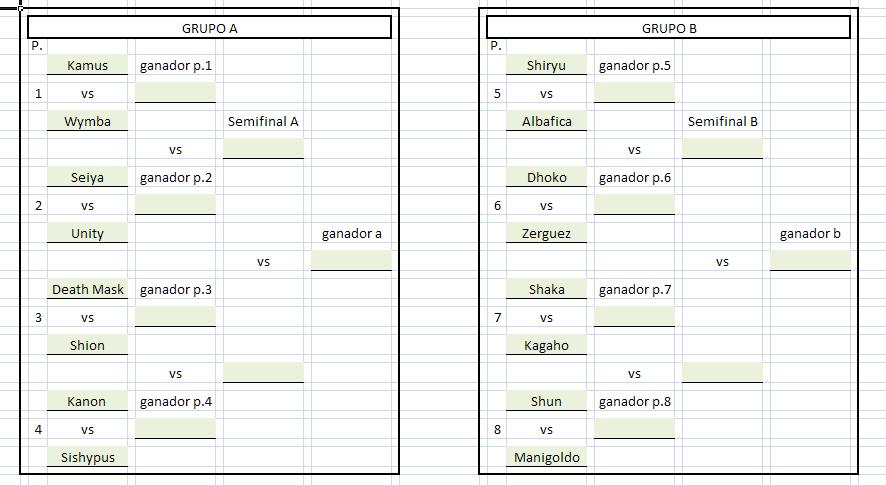
Task: Select the Sishypus cell
Action: 87,457
